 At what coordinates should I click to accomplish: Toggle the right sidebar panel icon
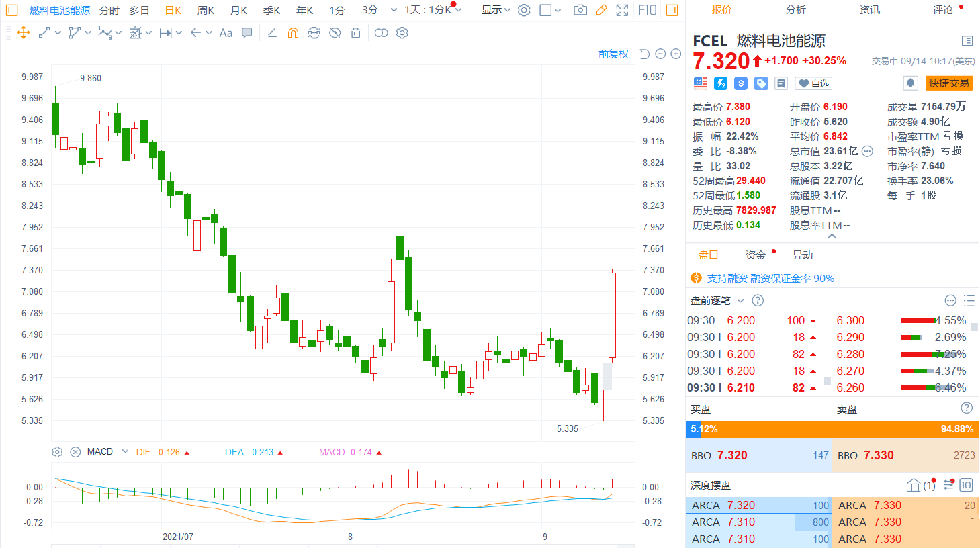(x=672, y=10)
